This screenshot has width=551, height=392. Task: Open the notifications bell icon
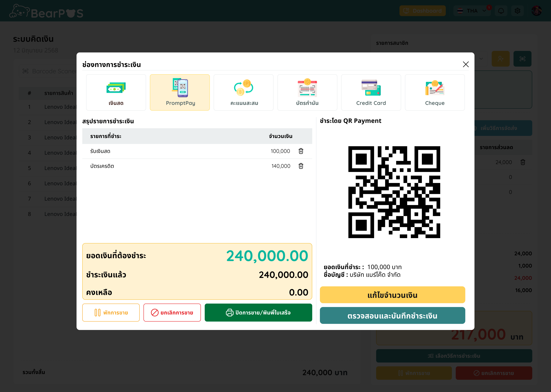pos(501,11)
